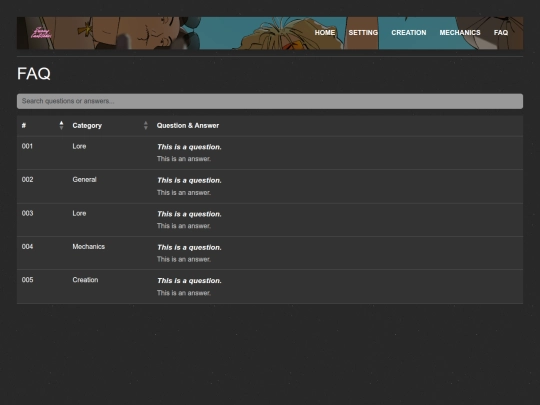
Task: Click the Question & Answer header
Action: 188,126
